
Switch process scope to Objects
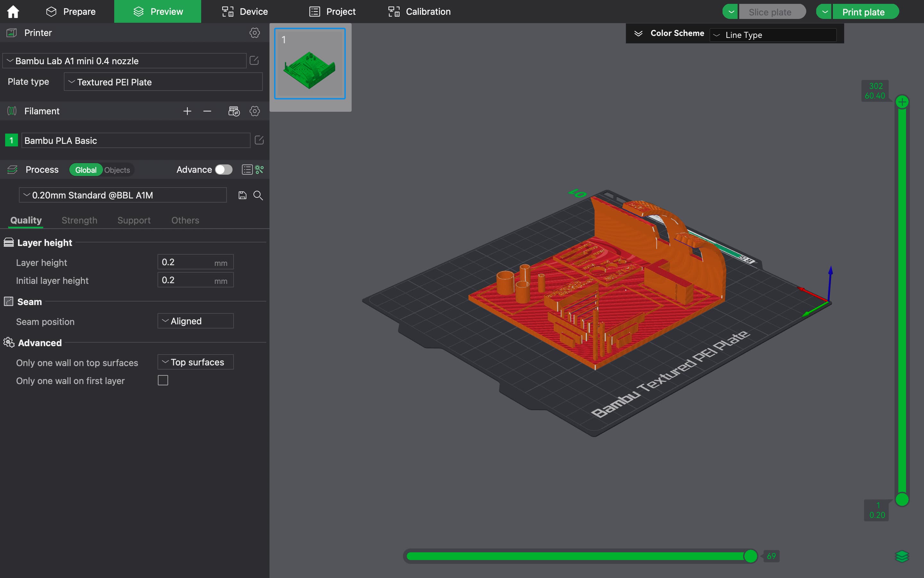pos(117,170)
